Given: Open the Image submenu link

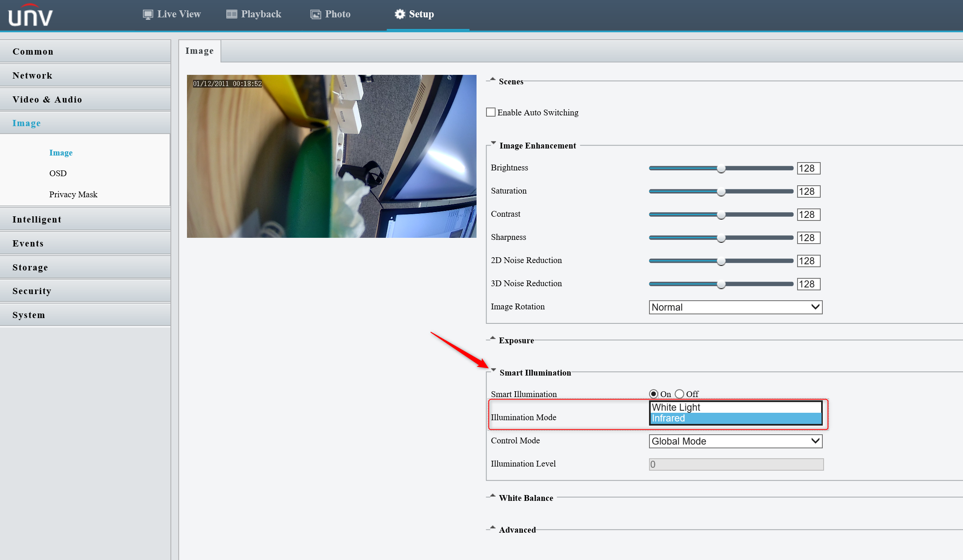Looking at the screenshot, I should pyautogui.click(x=61, y=153).
